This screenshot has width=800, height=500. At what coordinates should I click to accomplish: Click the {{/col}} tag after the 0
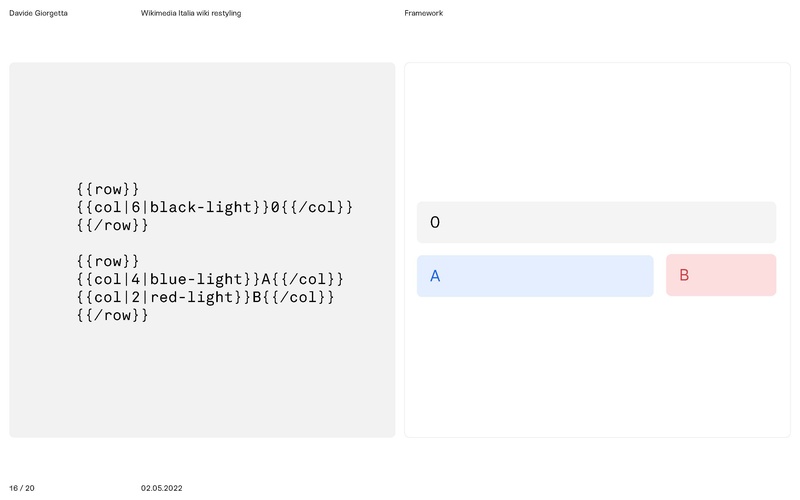click(317, 207)
